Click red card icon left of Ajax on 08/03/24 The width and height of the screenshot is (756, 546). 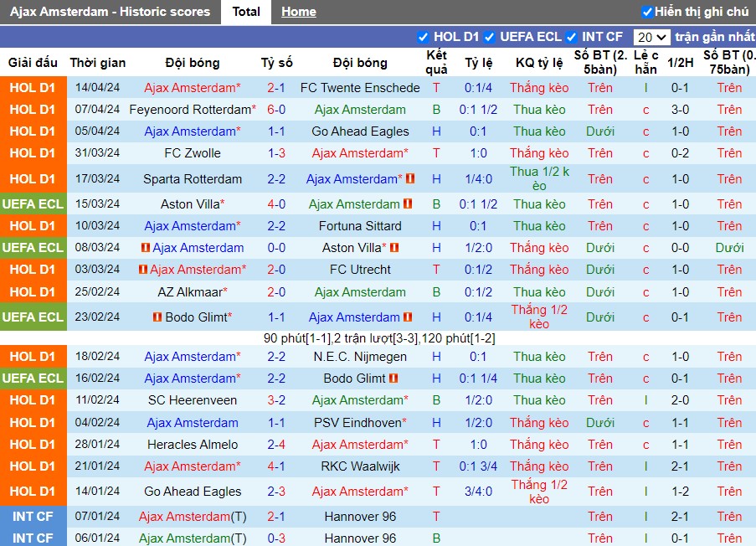click(x=145, y=247)
